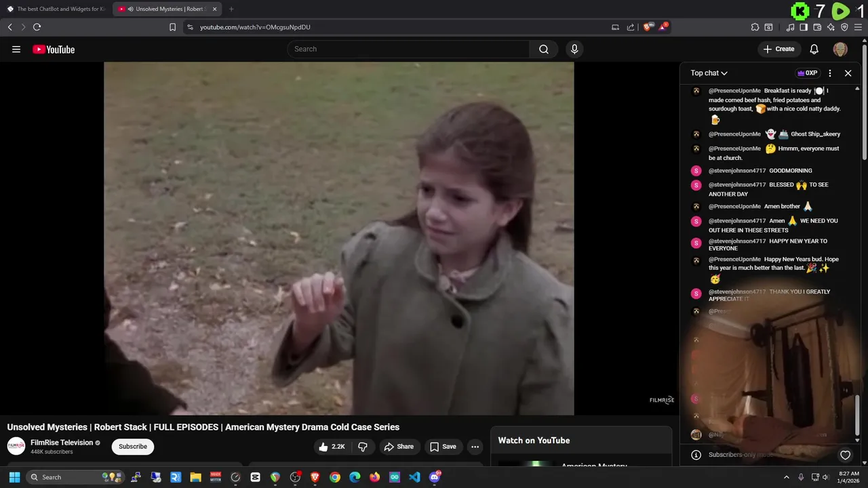Click the youtube.com address bar URL
Viewport: 868px width, 488px height.
click(x=255, y=27)
